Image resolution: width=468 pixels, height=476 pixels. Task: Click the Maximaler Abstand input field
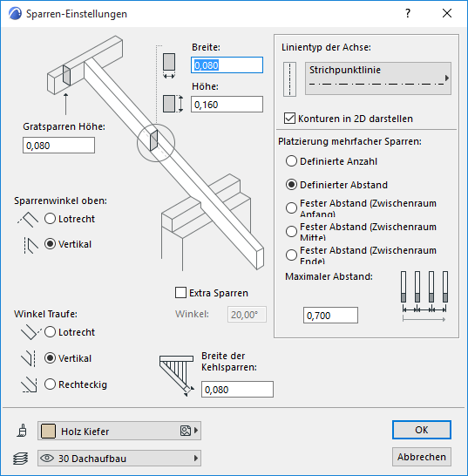point(330,315)
